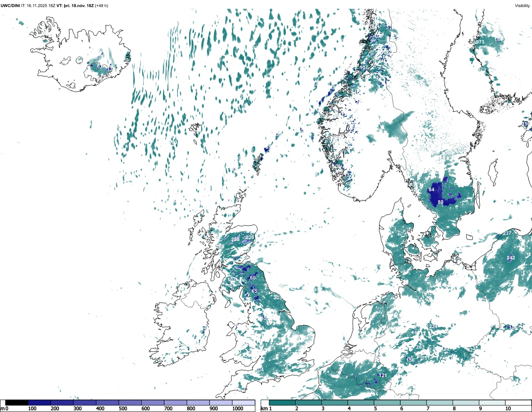Click the "1000" metre scale label
532x412 pixels.
[238, 409]
